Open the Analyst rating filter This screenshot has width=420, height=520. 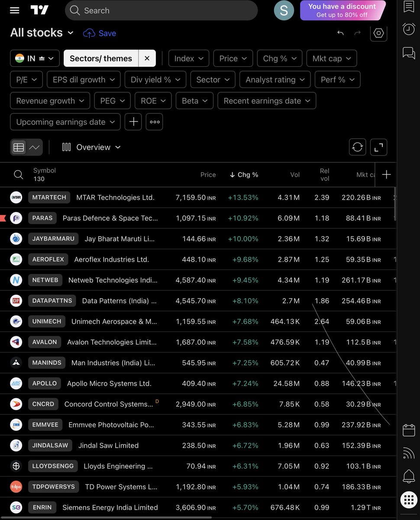[x=275, y=80]
